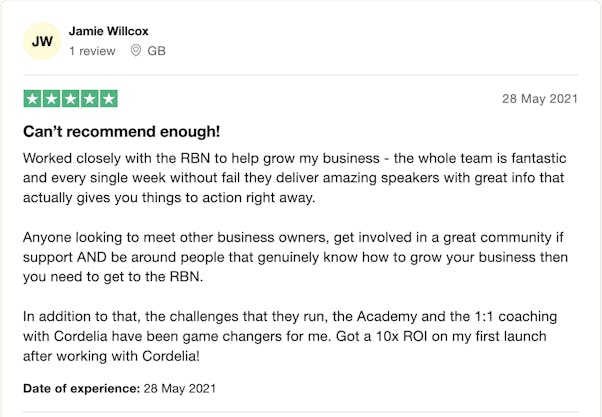Click the fifth green rating star
Image resolution: width=602 pixels, height=417 pixels.
[x=109, y=99]
